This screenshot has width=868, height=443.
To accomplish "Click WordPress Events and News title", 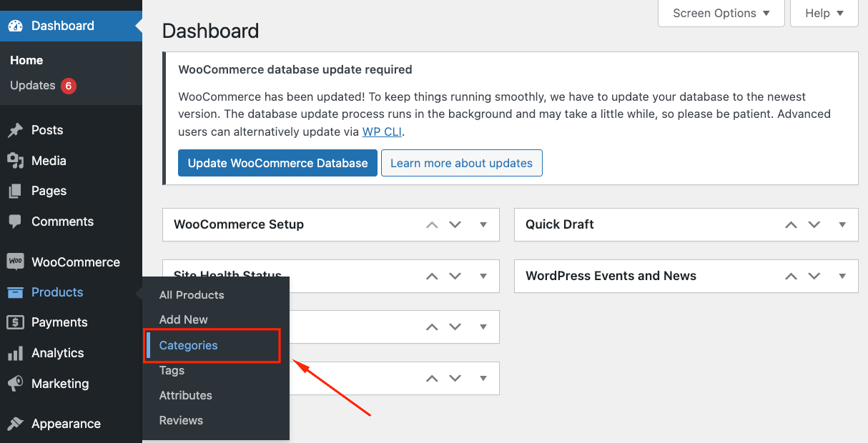I will tap(611, 276).
